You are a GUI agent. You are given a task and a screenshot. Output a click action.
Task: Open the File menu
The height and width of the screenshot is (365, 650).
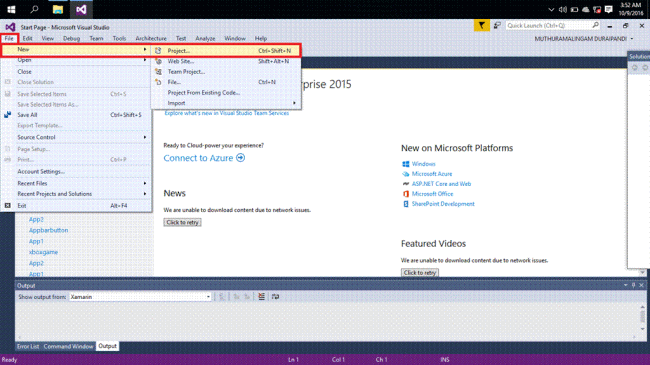click(9, 38)
